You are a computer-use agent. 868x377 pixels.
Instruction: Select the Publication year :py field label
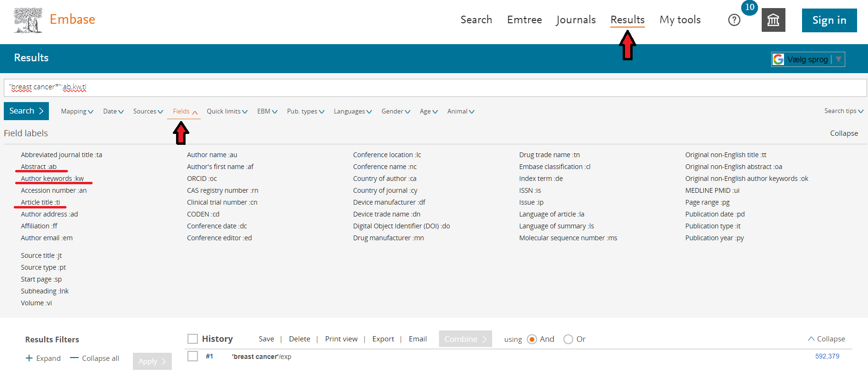(714, 238)
